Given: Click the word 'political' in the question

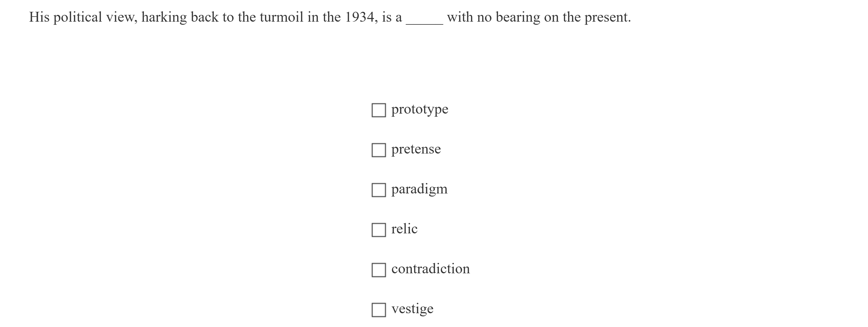Looking at the screenshot, I should point(77,17).
